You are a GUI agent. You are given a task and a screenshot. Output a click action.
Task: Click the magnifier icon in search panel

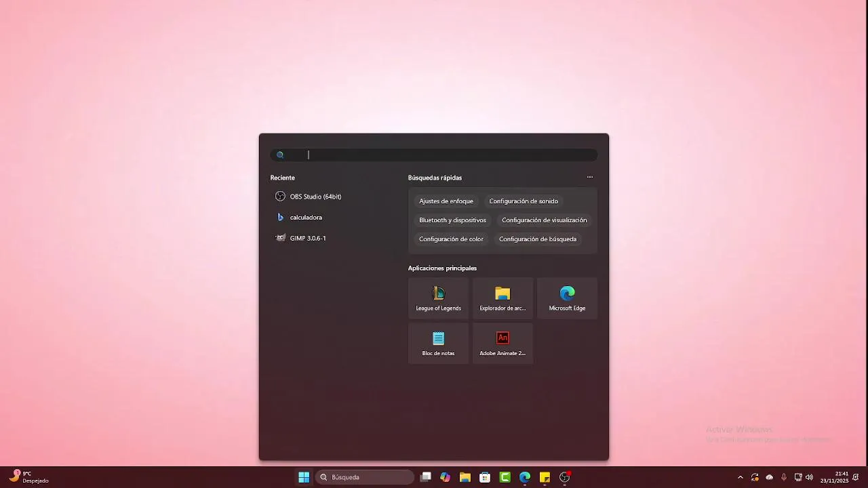click(x=280, y=155)
